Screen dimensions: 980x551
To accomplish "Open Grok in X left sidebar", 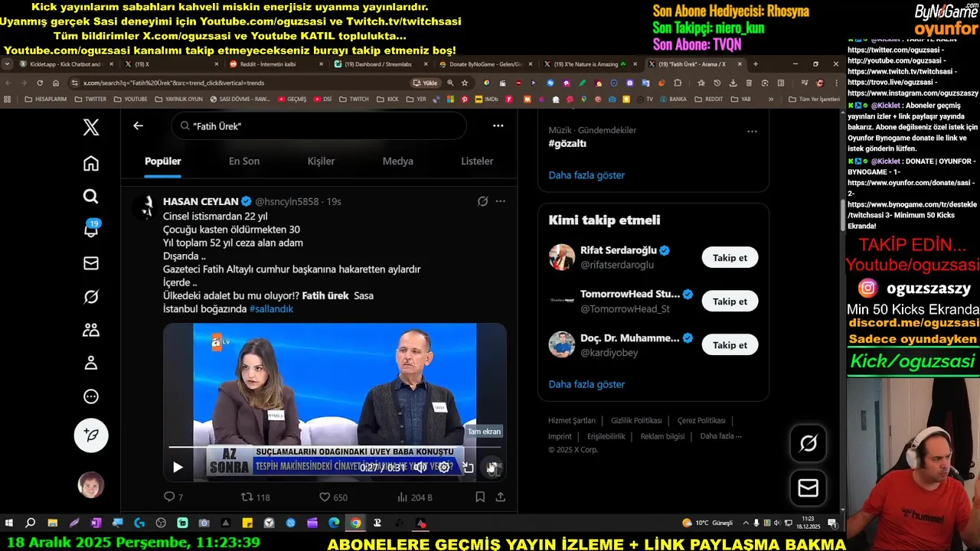I will pos(90,297).
